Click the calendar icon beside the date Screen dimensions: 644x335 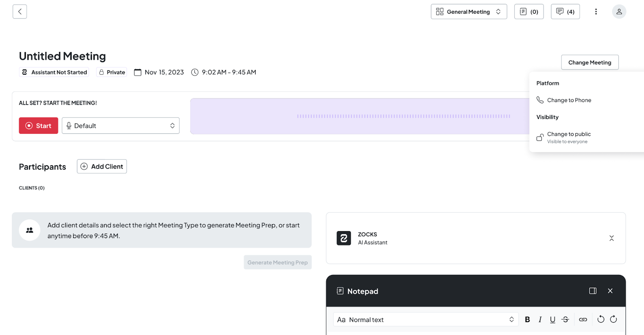tap(138, 72)
